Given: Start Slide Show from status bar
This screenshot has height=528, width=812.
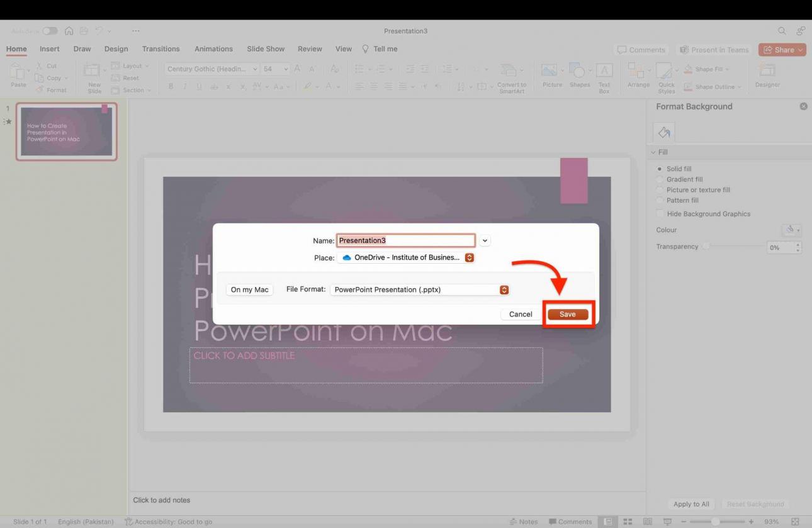Looking at the screenshot, I should point(667,521).
